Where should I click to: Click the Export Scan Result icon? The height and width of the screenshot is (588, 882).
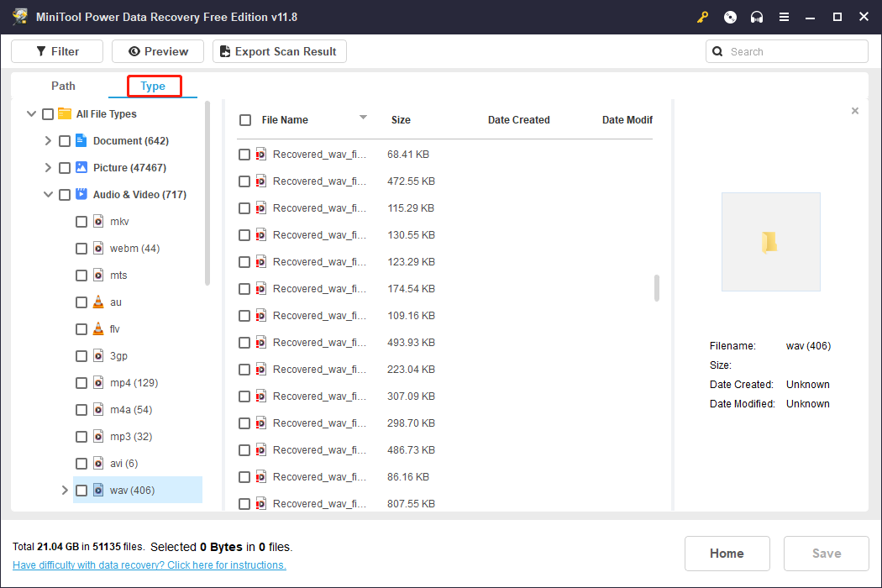click(x=223, y=51)
